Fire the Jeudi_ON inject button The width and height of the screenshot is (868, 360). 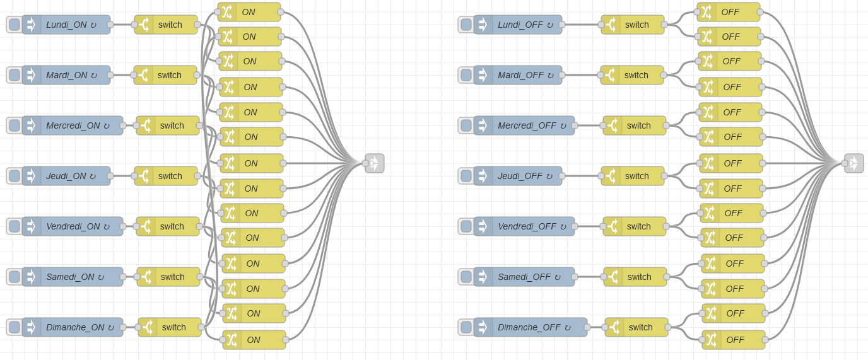[14, 176]
